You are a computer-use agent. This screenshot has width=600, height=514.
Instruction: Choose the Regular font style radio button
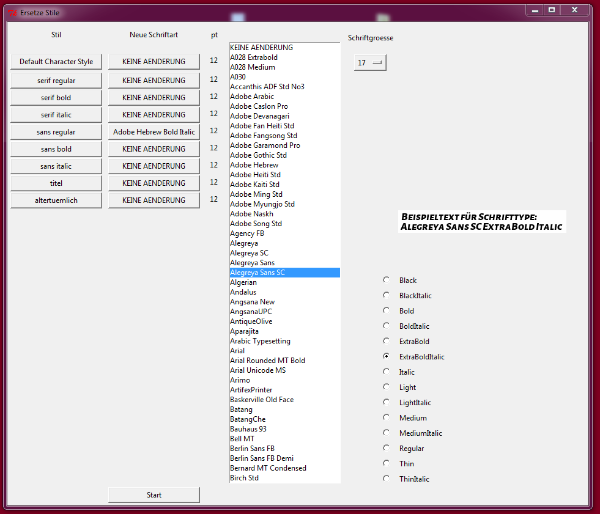coord(387,448)
